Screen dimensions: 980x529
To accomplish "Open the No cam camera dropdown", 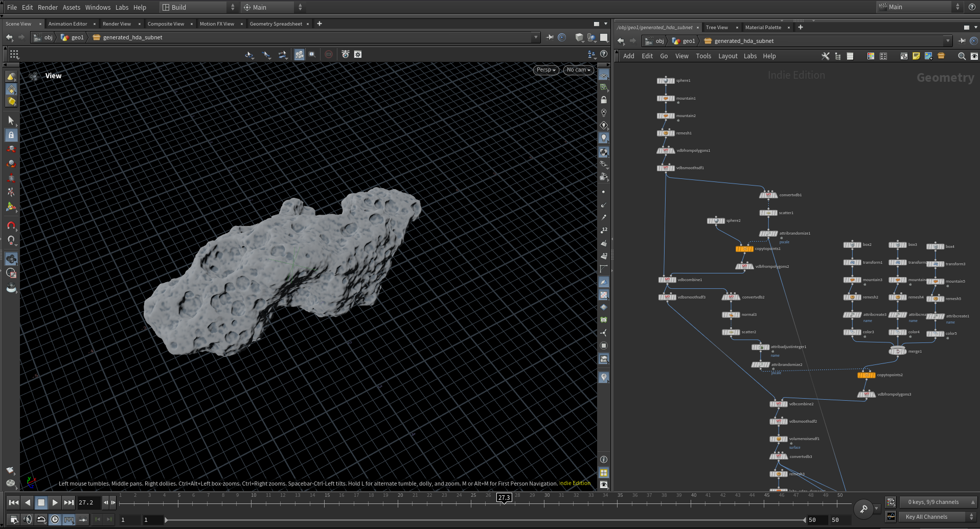I will coord(578,70).
